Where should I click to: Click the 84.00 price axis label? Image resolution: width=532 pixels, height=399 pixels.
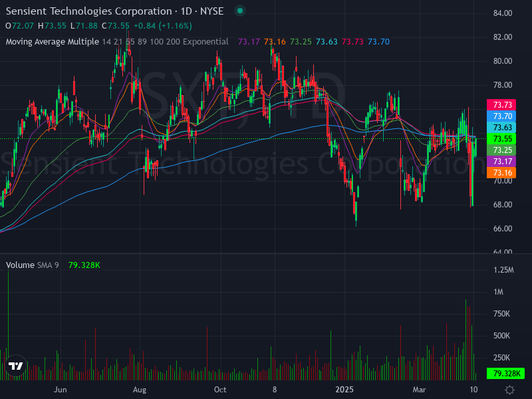point(503,13)
